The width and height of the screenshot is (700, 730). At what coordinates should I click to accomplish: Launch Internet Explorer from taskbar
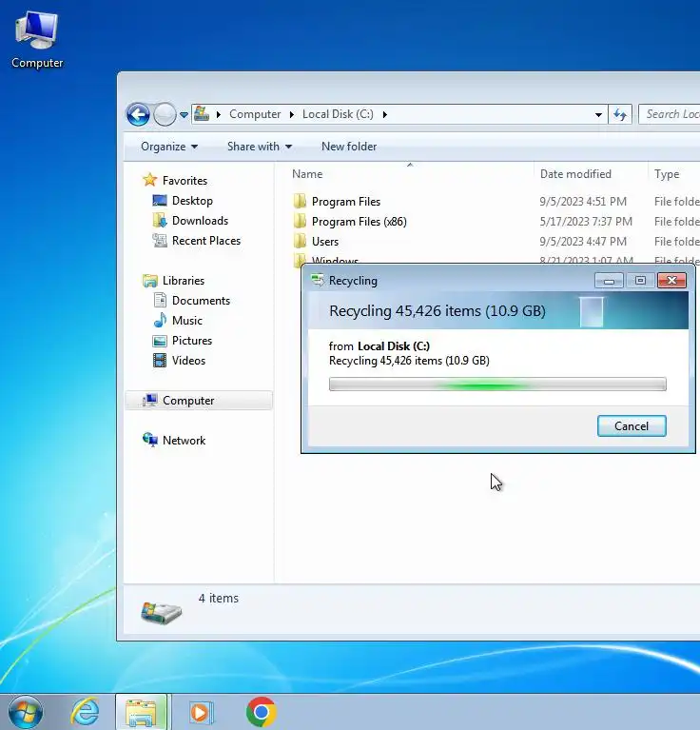[x=85, y=712]
